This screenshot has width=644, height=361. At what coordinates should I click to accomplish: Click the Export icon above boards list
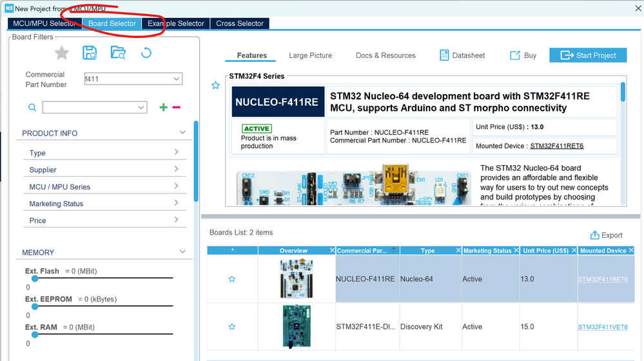click(595, 235)
